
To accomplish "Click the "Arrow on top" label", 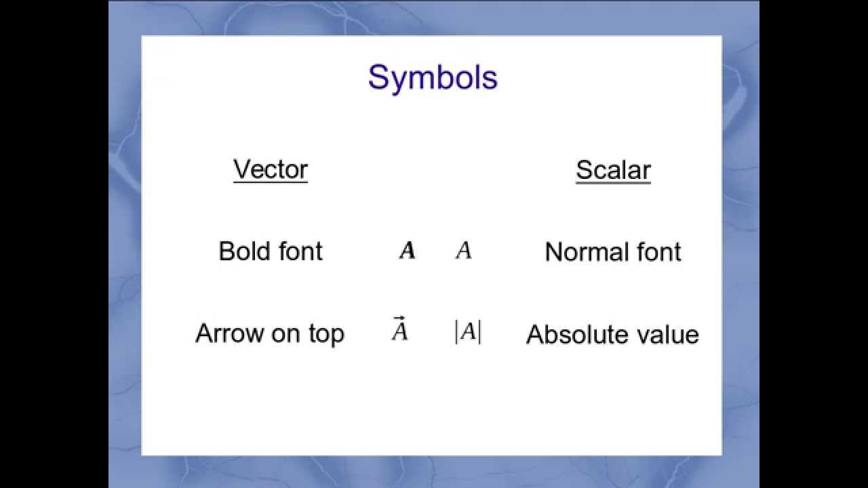I will point(270,333).
